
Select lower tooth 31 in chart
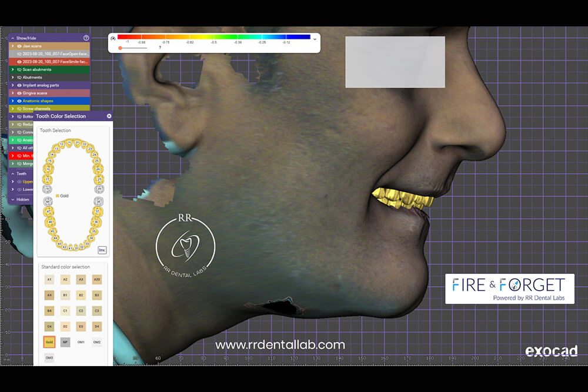tap(77, 247)
